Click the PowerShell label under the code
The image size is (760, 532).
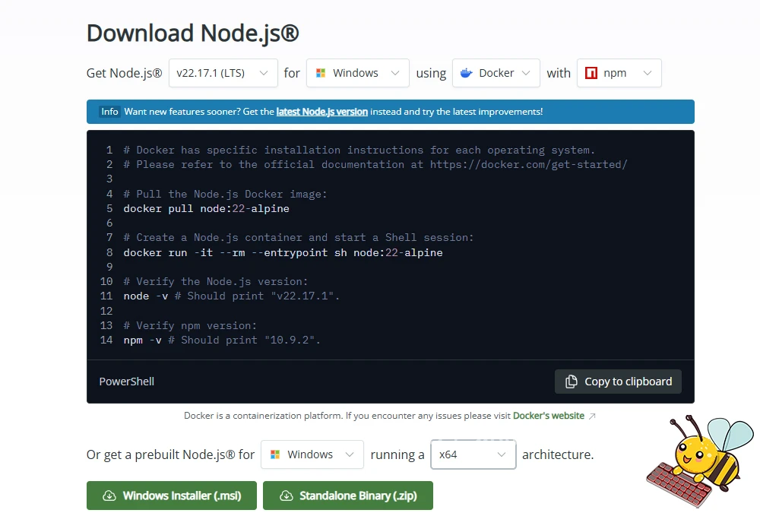tap(126, 382)
